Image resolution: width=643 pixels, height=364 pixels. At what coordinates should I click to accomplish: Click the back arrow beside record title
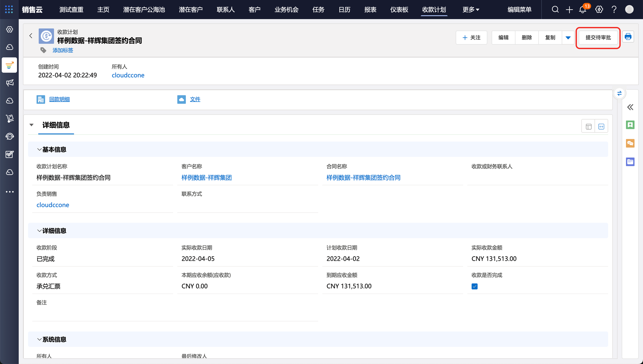(31, 36)
